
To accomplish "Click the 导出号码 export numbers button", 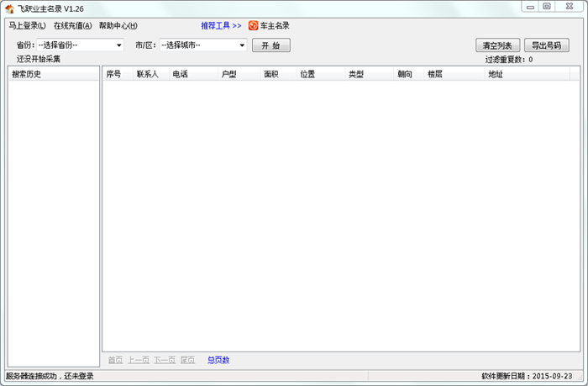I will point(546,45).
